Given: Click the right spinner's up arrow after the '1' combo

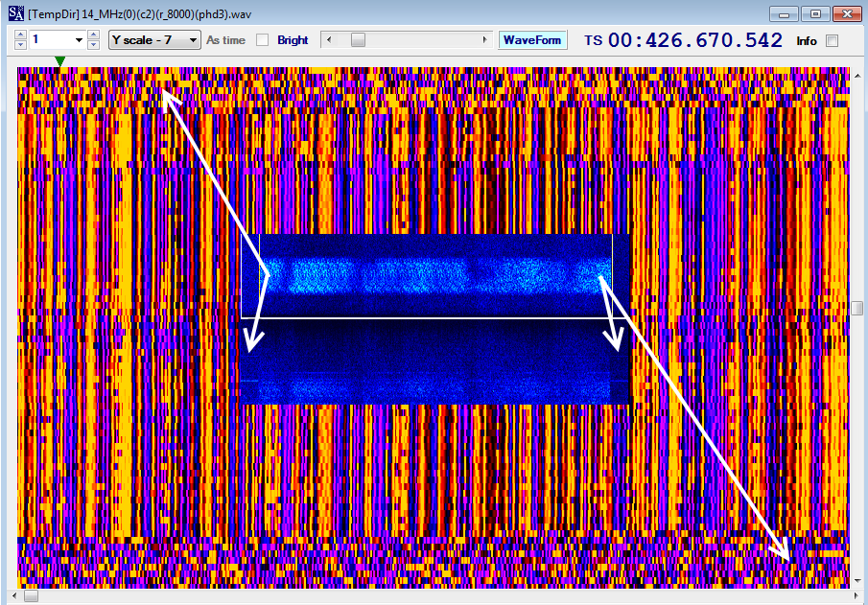Looking at the screenshot, I should tap(93, 35).
